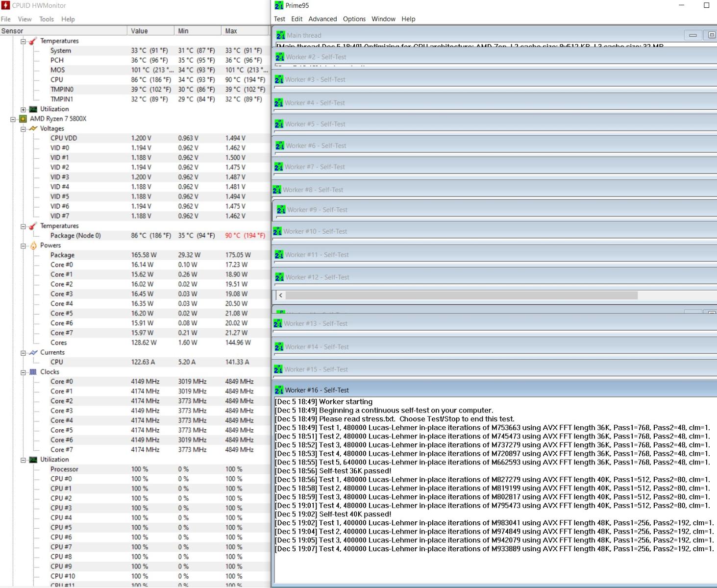The image size is (717, 588).
Task: Click the Max column header
Action: [245, 31]
